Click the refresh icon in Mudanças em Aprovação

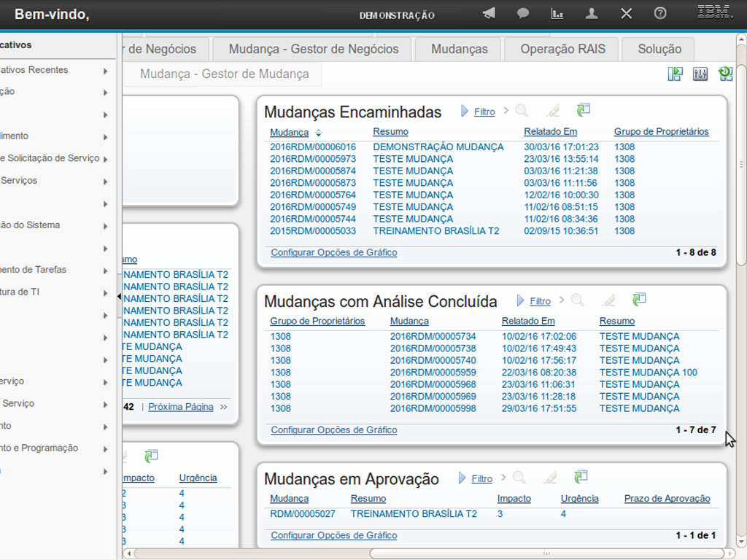point(581,478)
